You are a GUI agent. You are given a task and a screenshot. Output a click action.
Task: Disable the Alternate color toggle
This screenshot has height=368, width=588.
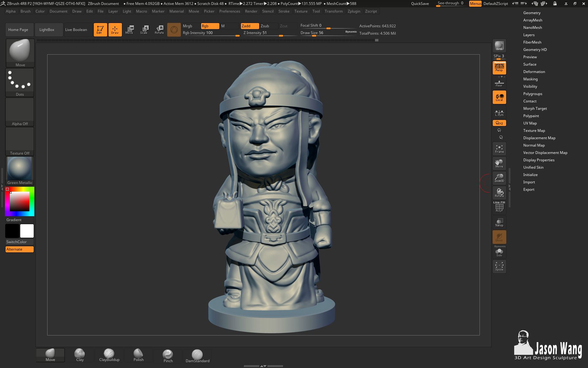pyautogui.click(x=20, y=249)
